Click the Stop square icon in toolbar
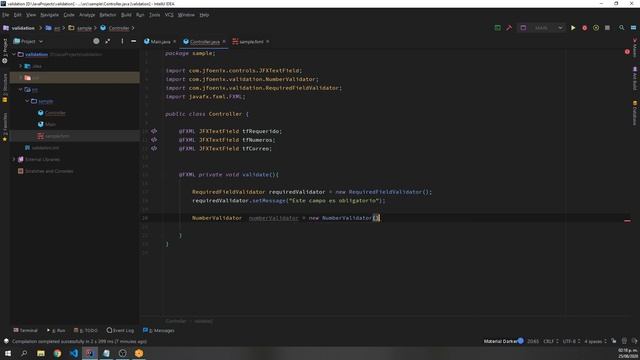The width and height of the screenshot is (640, 360). click(607, 28)
